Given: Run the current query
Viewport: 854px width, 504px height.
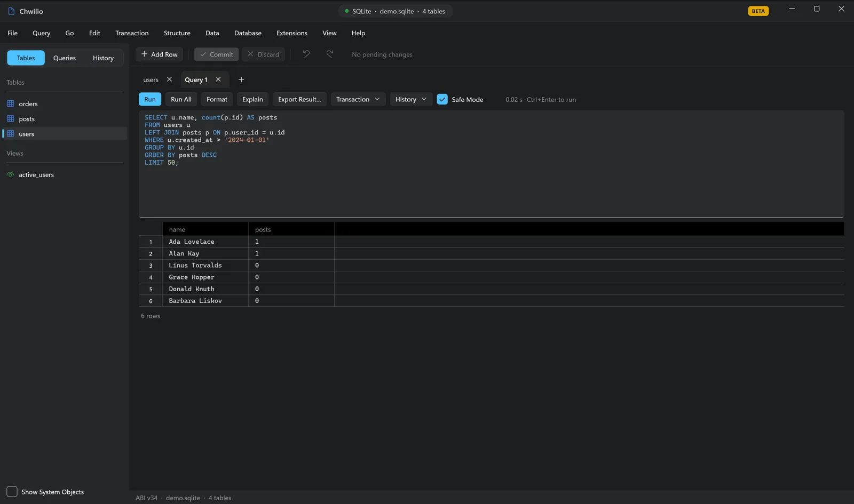Looking at the screenshot, I should pyautogui.click(x=150, y=99).
